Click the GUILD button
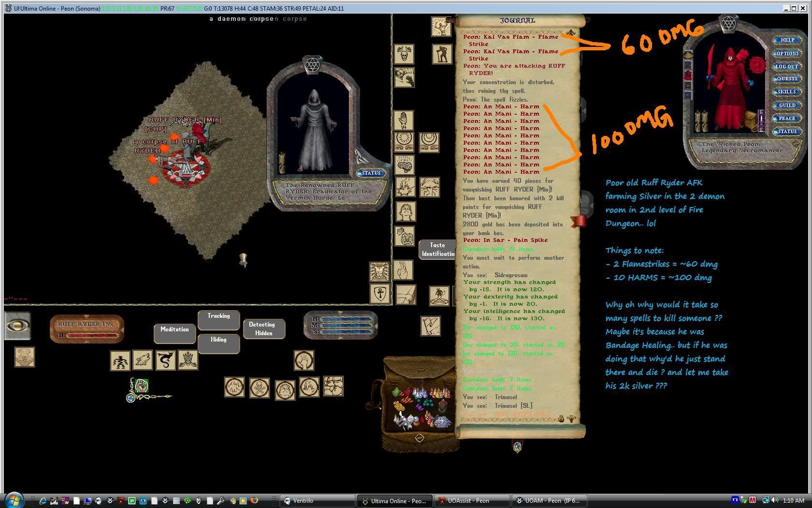The height and width of the screenshot is (508, 812). click(x=787, y=105)
